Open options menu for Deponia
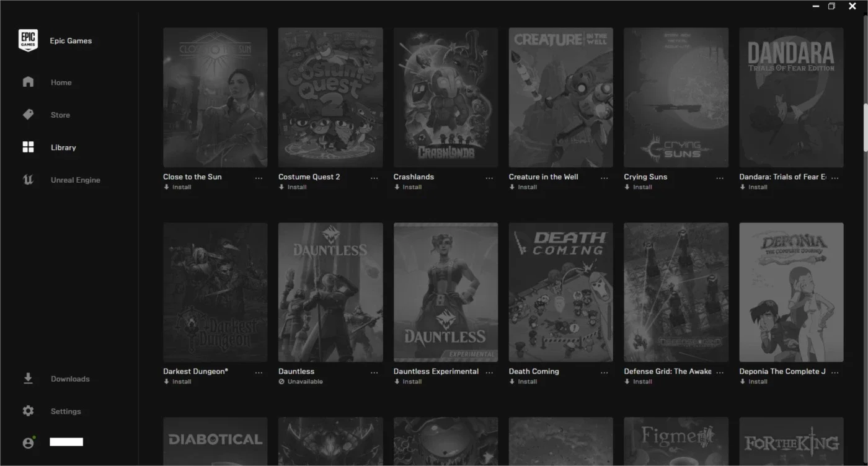Image resolution: width=868 pixels, height=466 pixels. coord(835,372)
